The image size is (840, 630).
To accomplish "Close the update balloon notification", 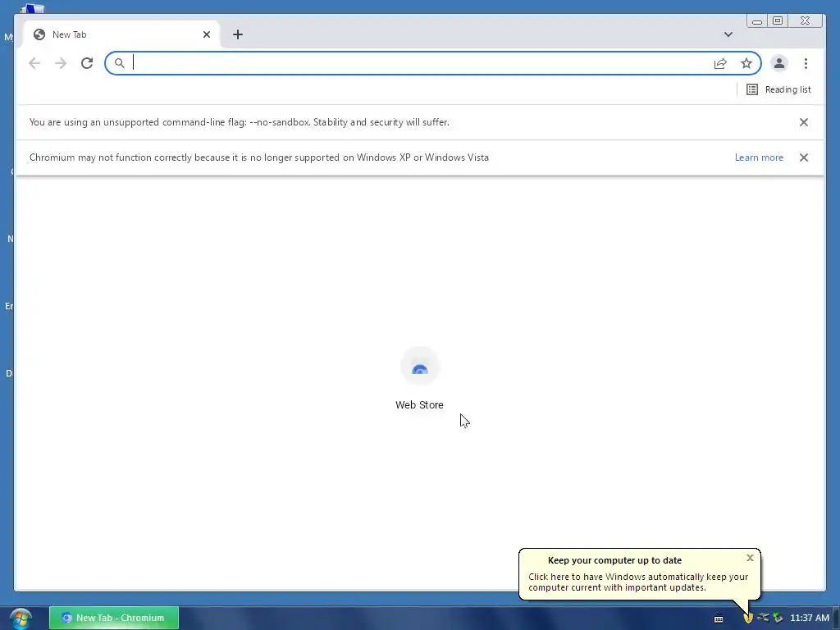I will pos(750,558).
